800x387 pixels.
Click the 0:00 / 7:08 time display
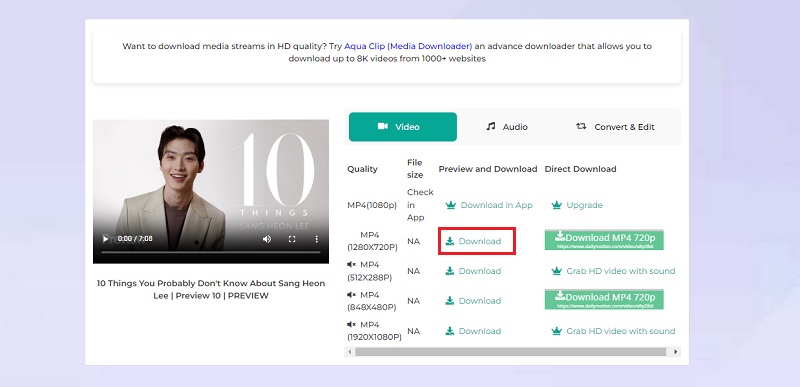click(x=135, y=239)
